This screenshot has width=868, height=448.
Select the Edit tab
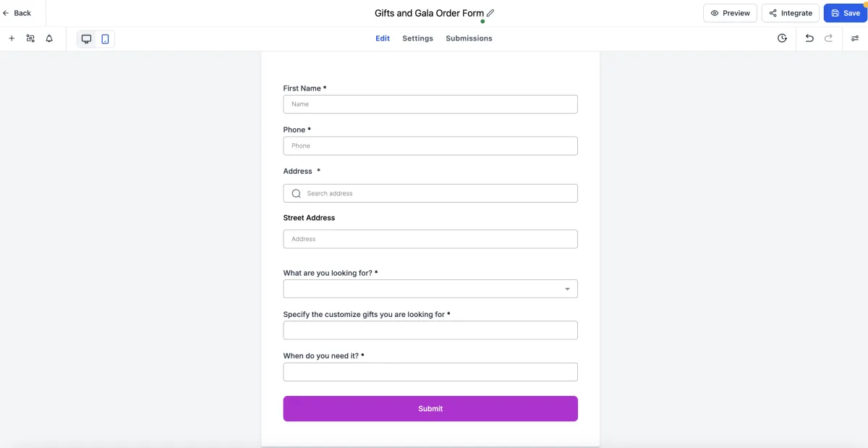[383, 38]
